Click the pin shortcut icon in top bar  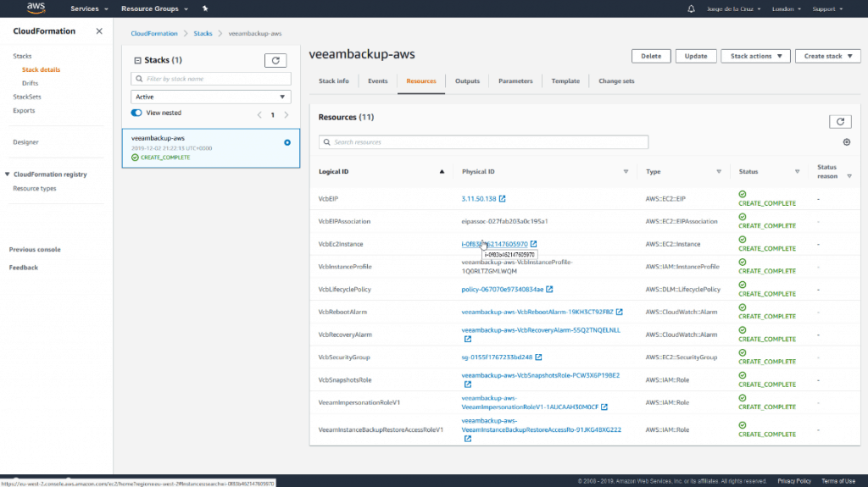point(205,8)
